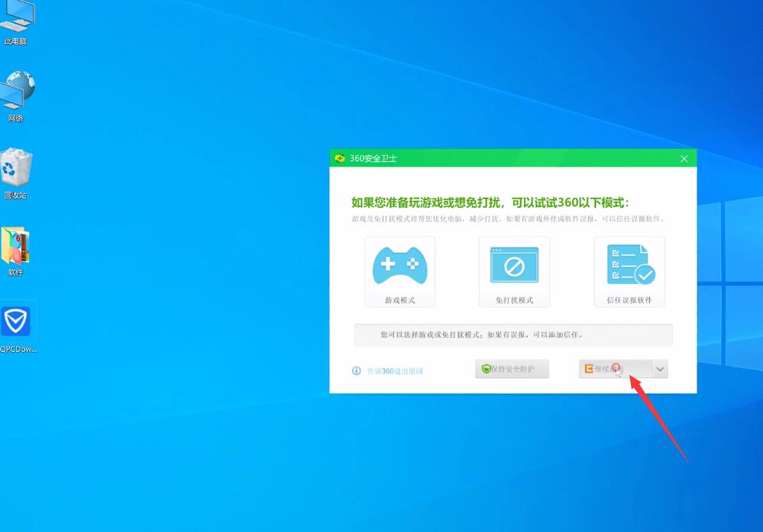Open the 告诉360退出原因 link
763x532 pixels.
[x=395, y=371]
